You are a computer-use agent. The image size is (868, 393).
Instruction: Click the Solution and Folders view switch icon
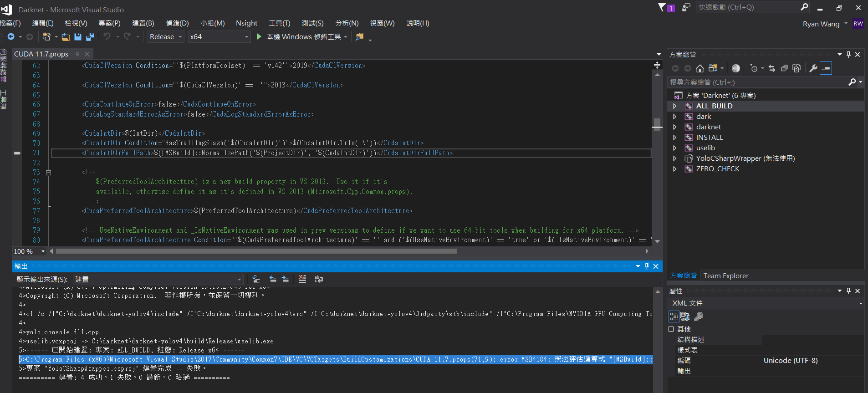713,68
